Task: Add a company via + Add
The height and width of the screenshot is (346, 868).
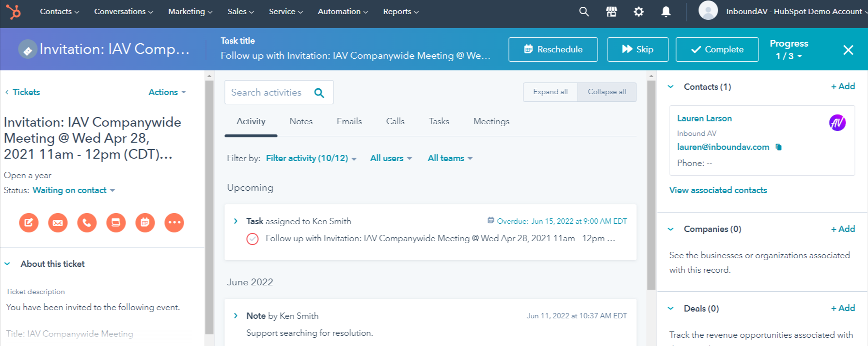Action: (843, 229)
